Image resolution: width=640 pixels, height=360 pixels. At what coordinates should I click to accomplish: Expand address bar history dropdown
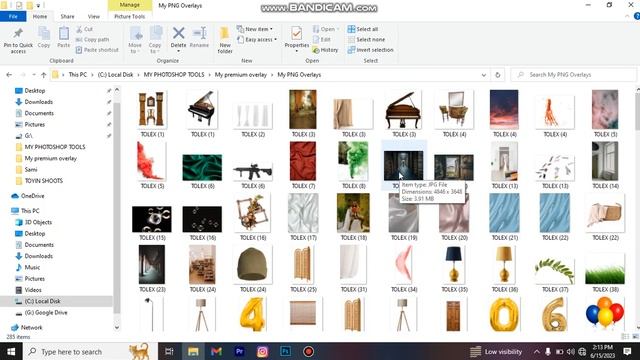pyautogui.click(x=484, y=75)
